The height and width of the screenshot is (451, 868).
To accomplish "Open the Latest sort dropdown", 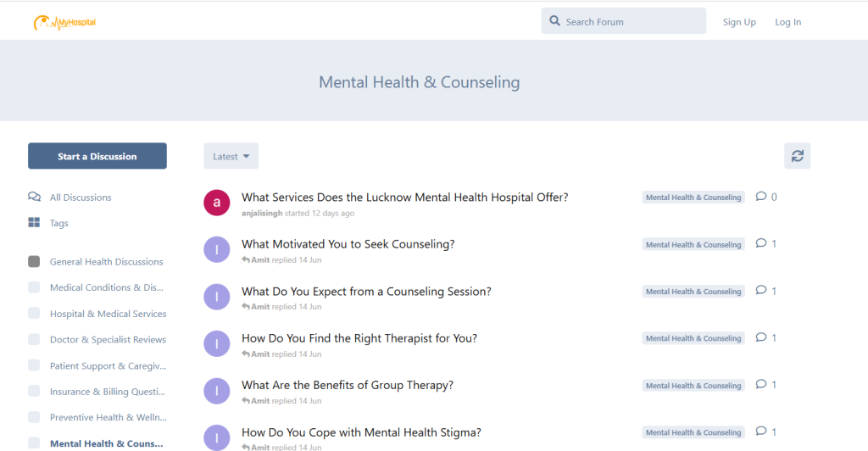I will click(231, 156).
